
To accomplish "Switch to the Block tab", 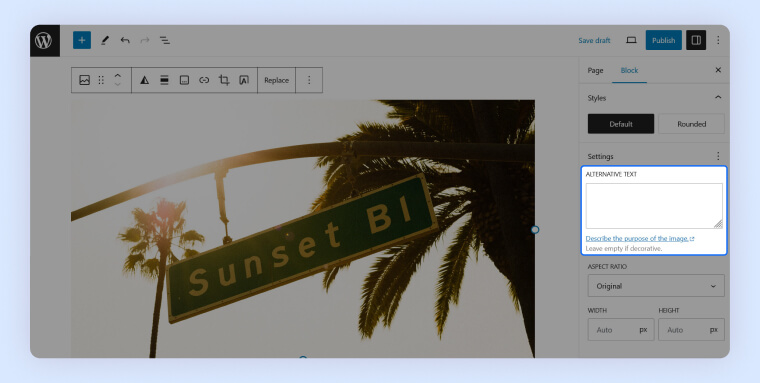I will (629, 70).
